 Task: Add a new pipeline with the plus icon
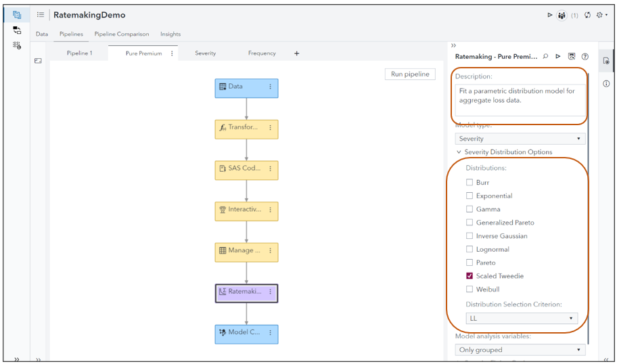pyautogui.click(x=296, y=53)
